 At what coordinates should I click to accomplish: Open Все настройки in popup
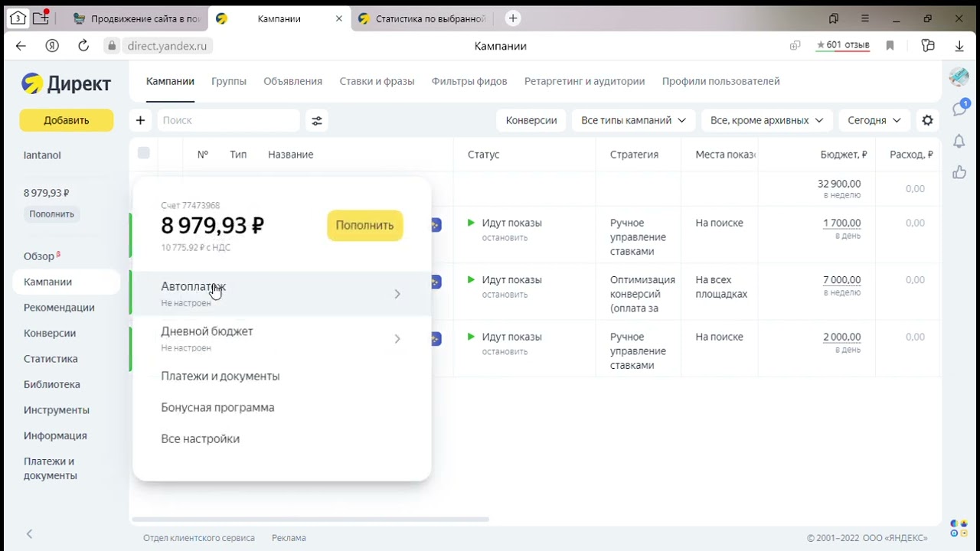click(200, 439)
